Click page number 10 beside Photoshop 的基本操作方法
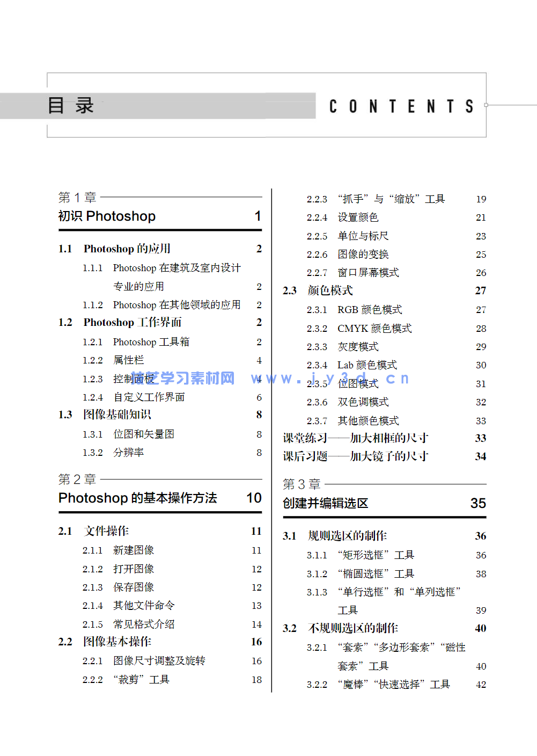 [254, 498]
